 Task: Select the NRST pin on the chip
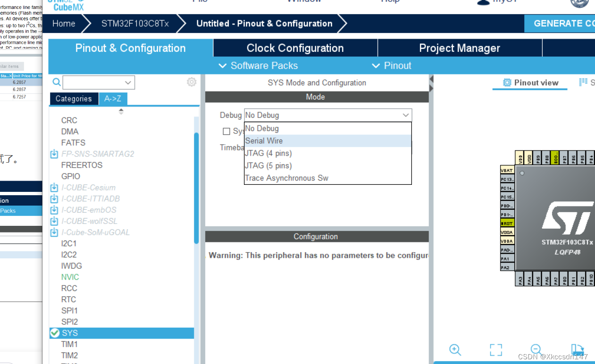(507, 223)
